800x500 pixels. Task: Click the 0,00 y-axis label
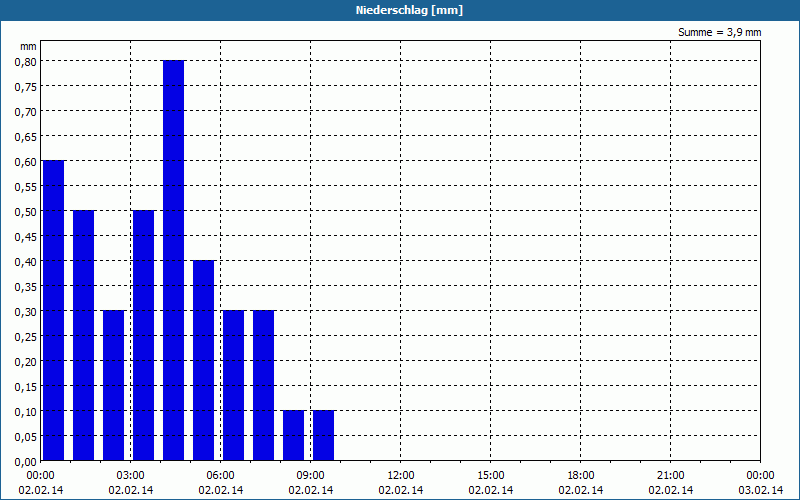tap(26, 462)
